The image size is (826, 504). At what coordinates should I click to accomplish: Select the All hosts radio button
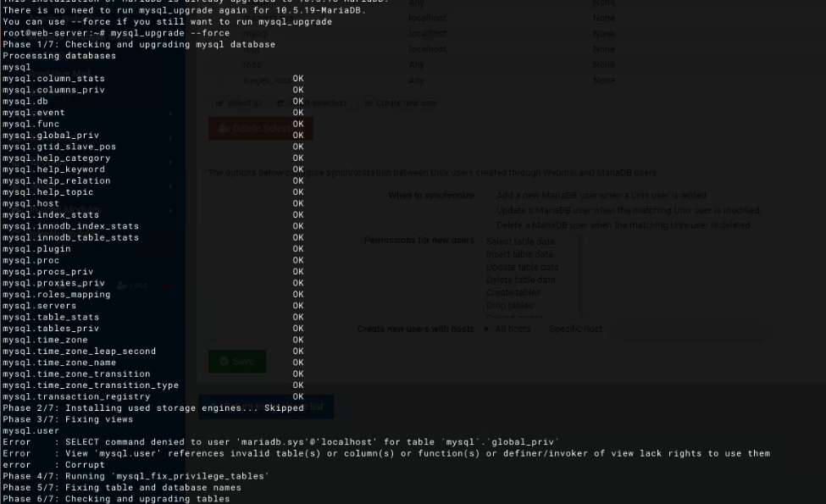tap(486, 330)
